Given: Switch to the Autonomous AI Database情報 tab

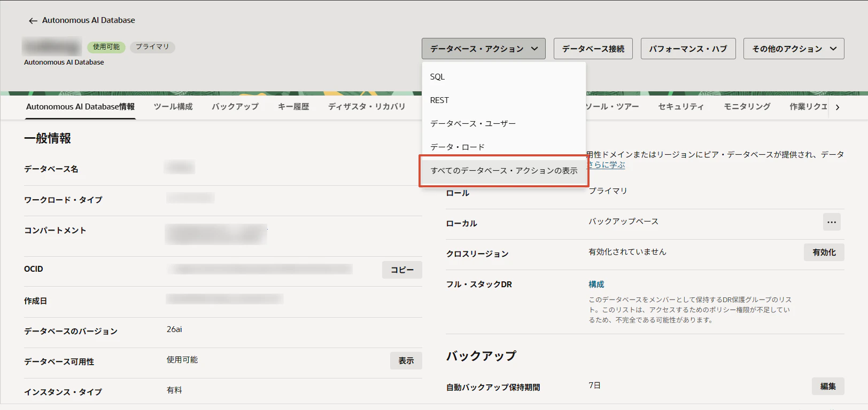Looking at the screenshot, I should [x=80, y=107].
